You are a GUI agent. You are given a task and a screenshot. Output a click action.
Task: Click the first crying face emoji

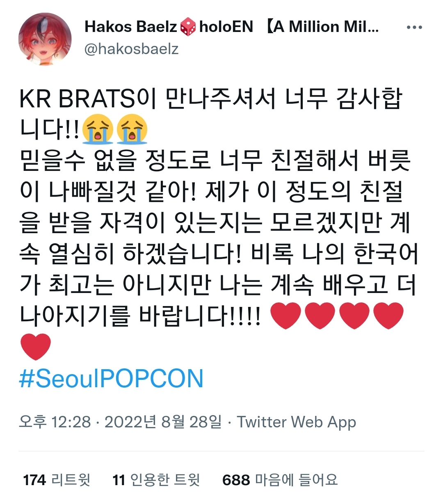pos(98,129)
